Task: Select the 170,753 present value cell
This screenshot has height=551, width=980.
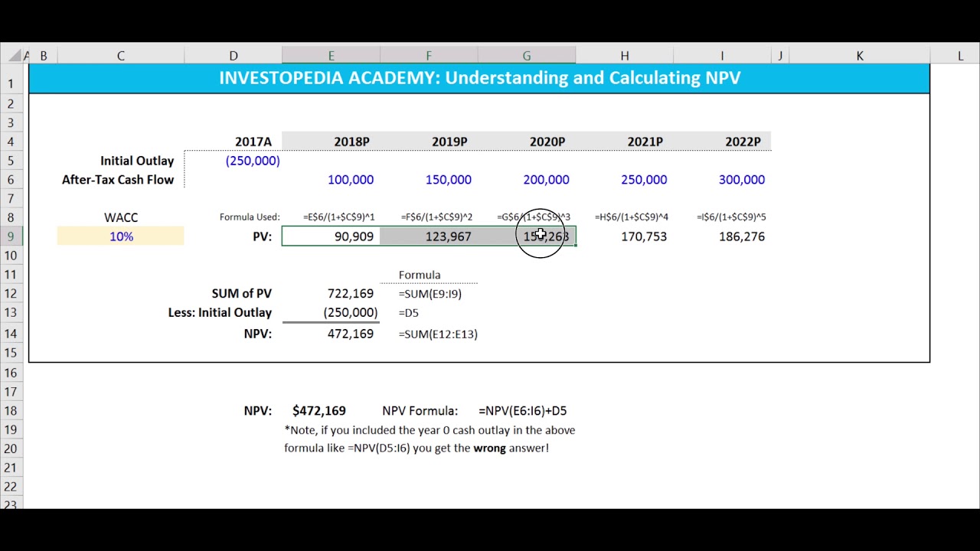Action: pyautogui.click(x=625, y=236)
